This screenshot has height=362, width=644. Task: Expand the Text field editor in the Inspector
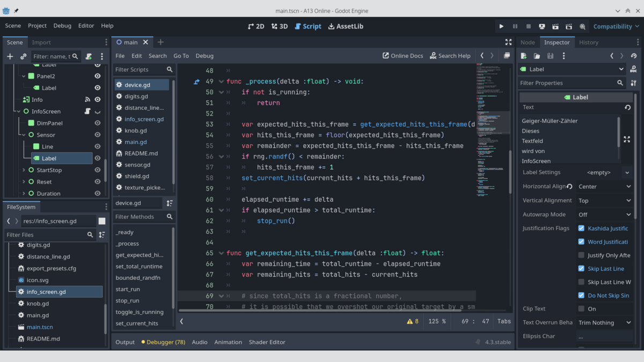click(x=626, y=139)
